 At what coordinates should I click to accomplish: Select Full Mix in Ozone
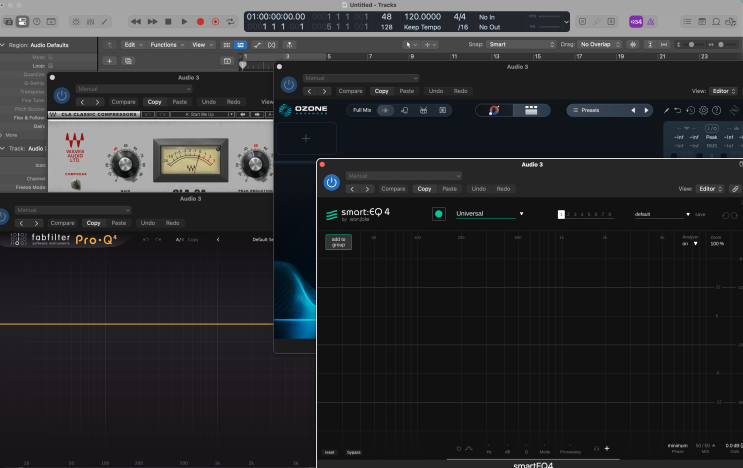[x=362, y=110]
